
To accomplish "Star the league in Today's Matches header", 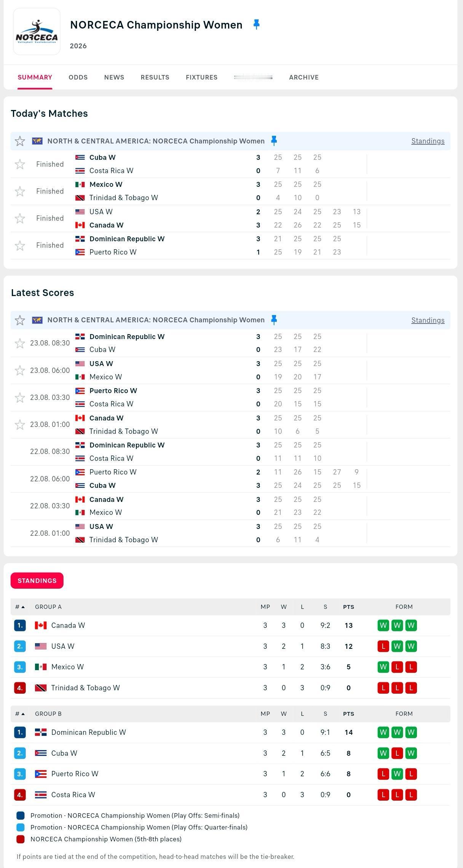I will point(20,141).
